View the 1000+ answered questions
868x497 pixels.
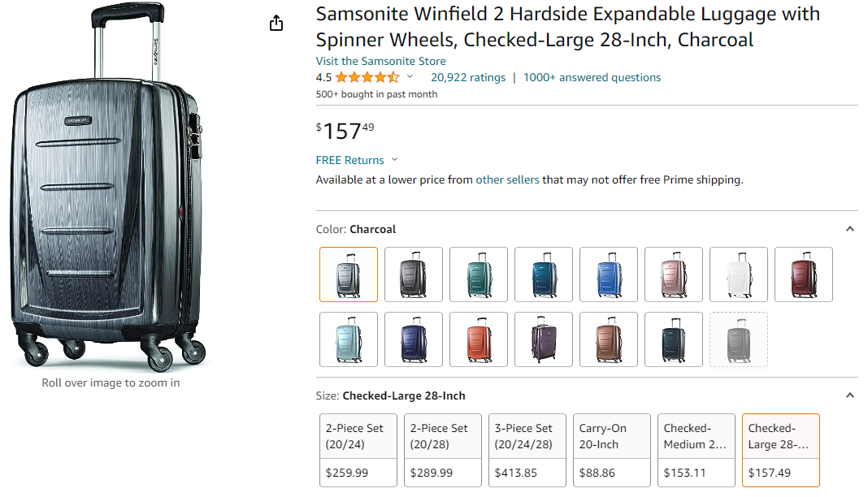[x=592, y=77]
